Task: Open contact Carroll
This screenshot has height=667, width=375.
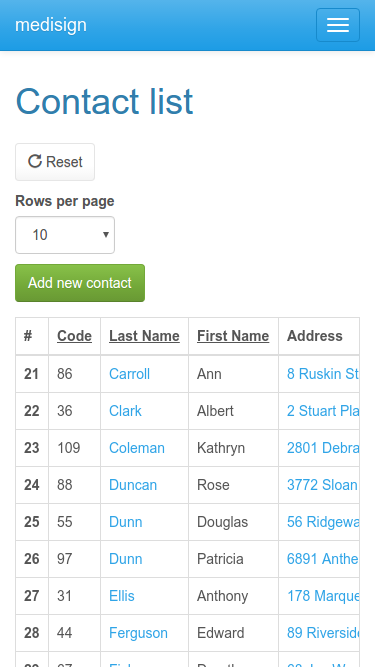Action: [x=129, y=374]
